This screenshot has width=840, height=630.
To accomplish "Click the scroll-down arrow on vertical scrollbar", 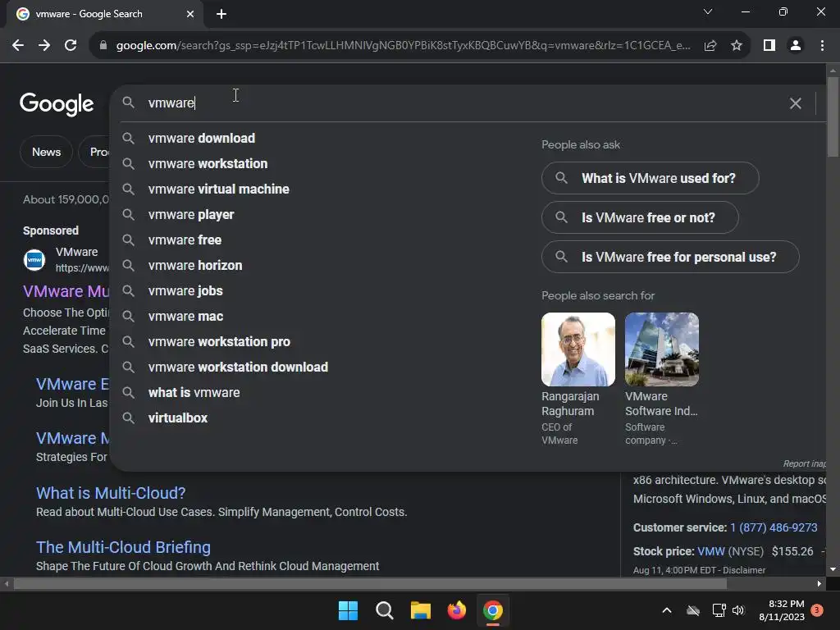I will [x=833, y=569].
